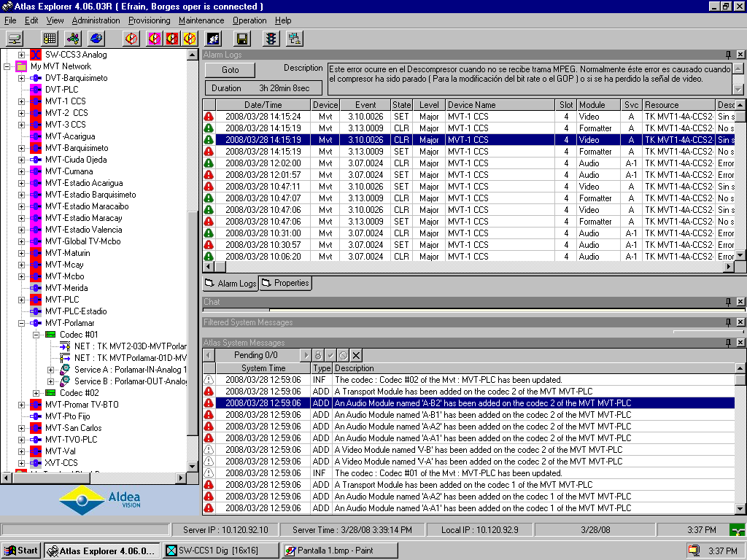Click the grid matrix toolbar icon

(x=50, y=39)
